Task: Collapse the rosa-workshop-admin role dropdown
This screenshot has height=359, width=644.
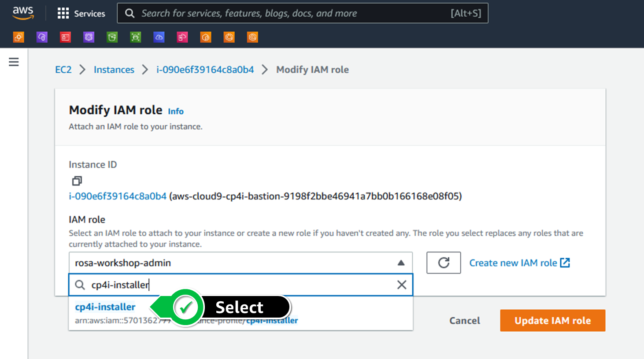Action: click(401, 263)
